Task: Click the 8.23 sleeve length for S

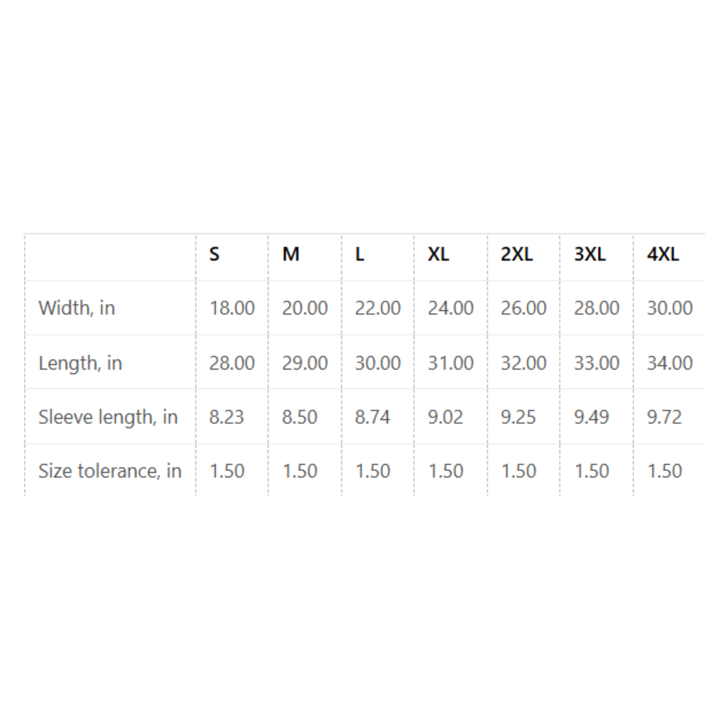Action: click(226, 417)
